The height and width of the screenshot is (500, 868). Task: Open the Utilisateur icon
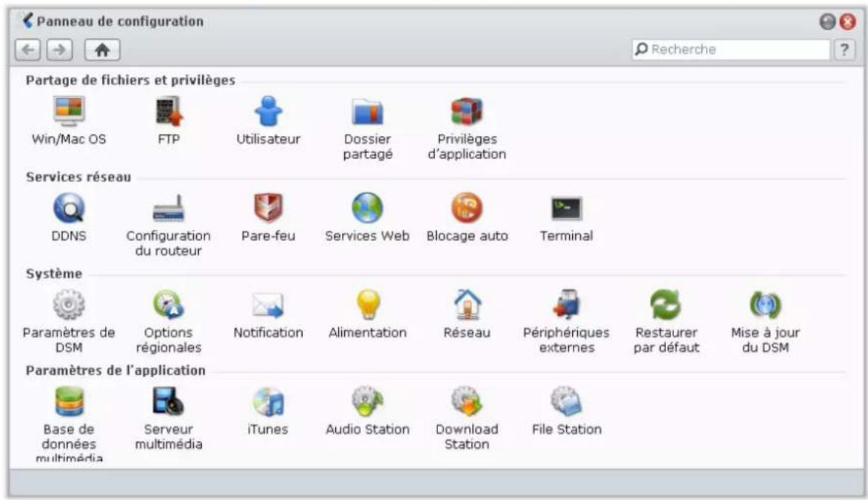[x=269, y=111]
